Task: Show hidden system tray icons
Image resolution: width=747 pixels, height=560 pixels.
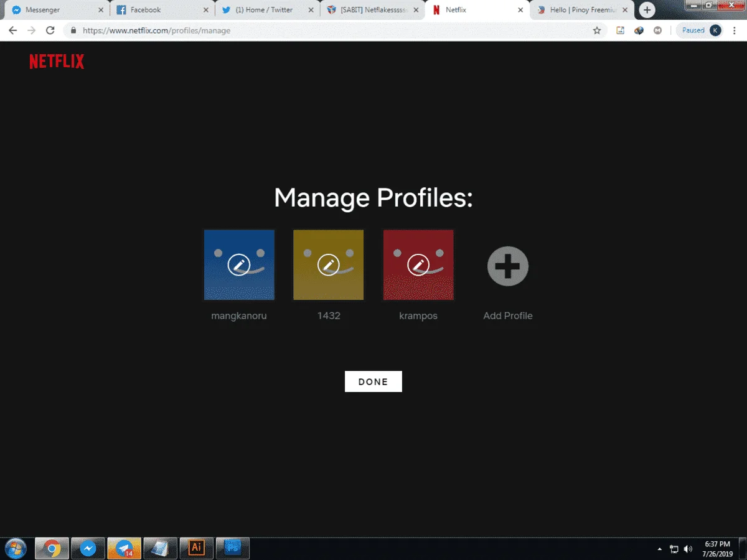Action: tap(660, 549)
